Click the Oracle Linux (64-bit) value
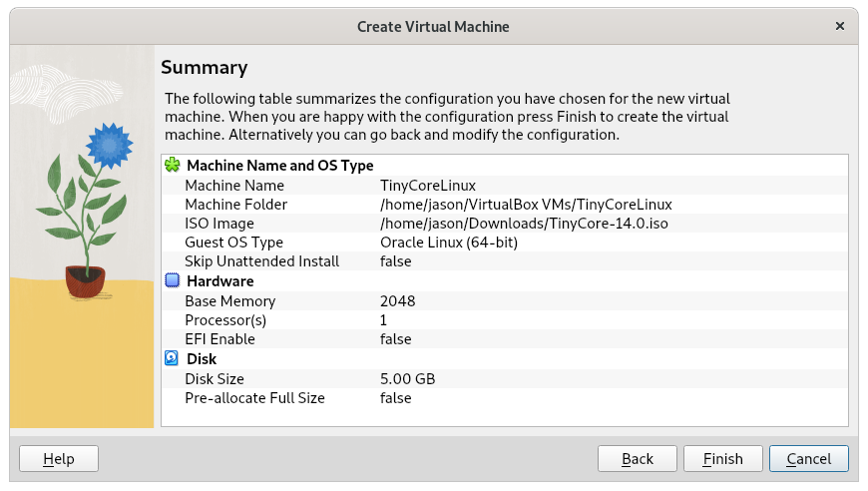The width and height of the screenshot is (868, 491). (449, 242)
